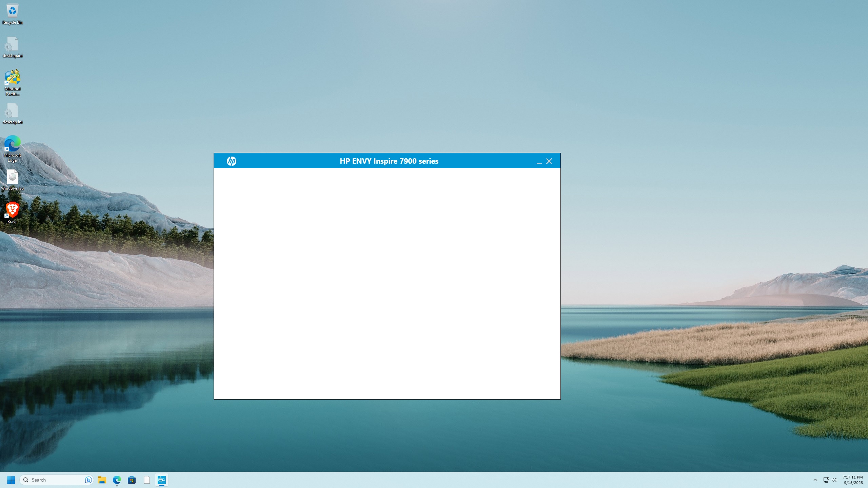Click the HP logo in the installer title bar

[x=232, y=161]
